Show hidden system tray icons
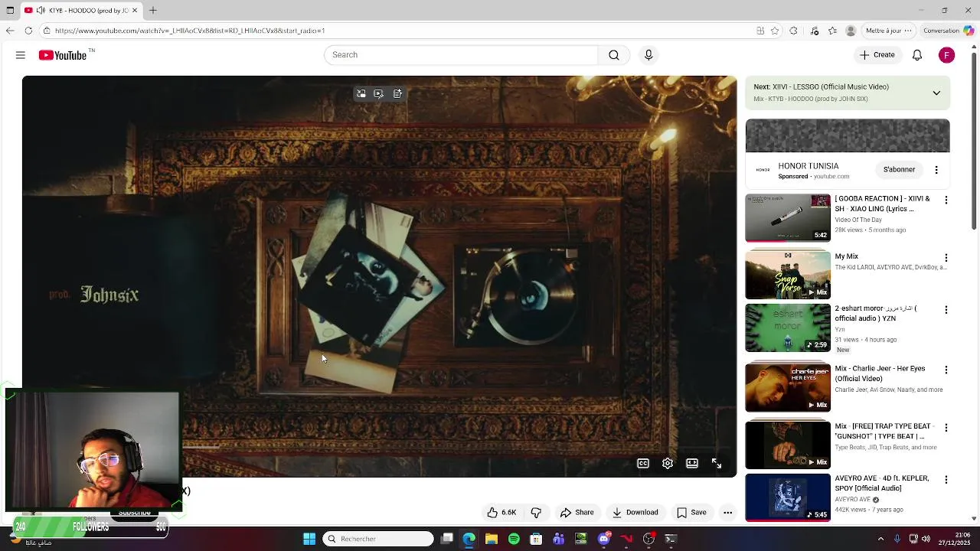 click(x=880, y=539)
